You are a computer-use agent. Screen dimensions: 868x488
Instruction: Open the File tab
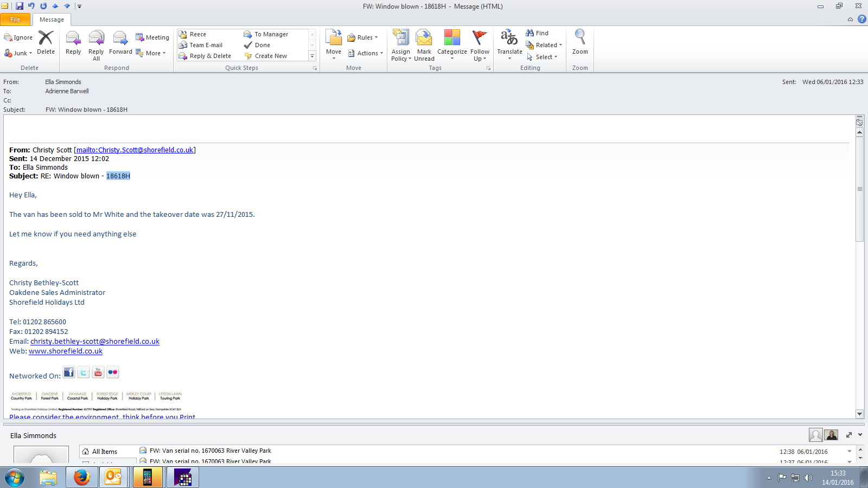pyautogui.click(x=15, y=20)
